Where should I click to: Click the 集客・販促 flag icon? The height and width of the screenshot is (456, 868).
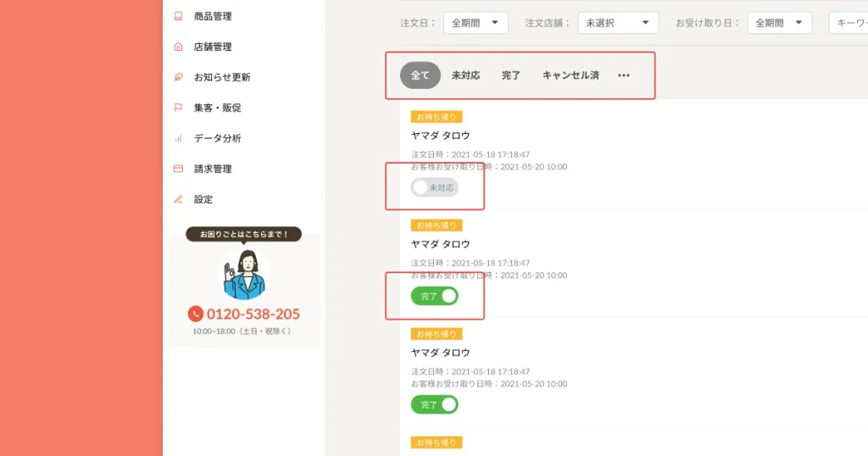click(178, 108)
